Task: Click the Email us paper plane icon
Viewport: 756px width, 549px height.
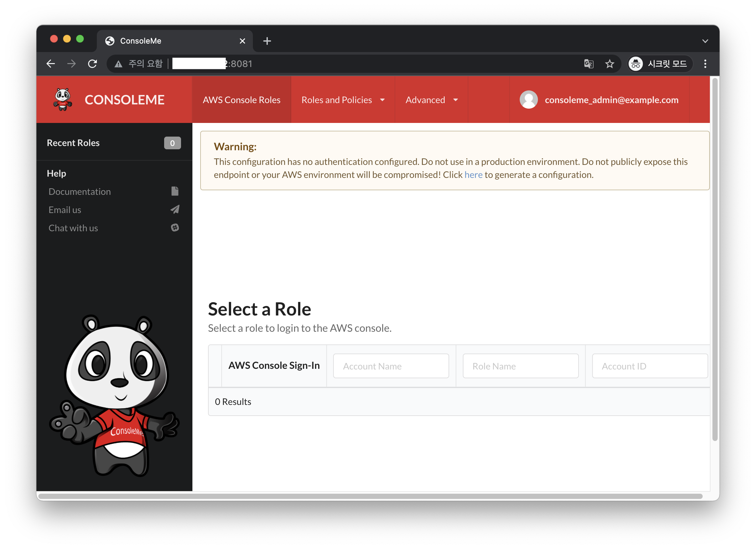Action: (175, 209)
